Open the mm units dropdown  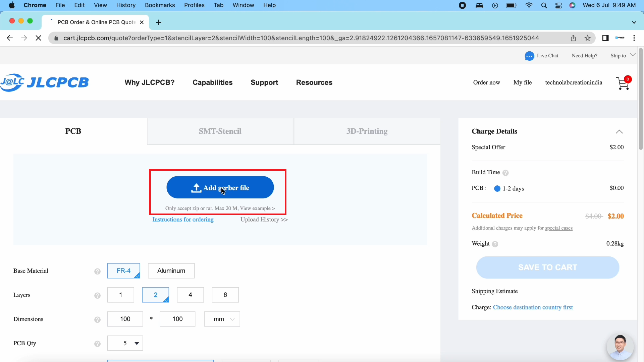click(222, 319)
